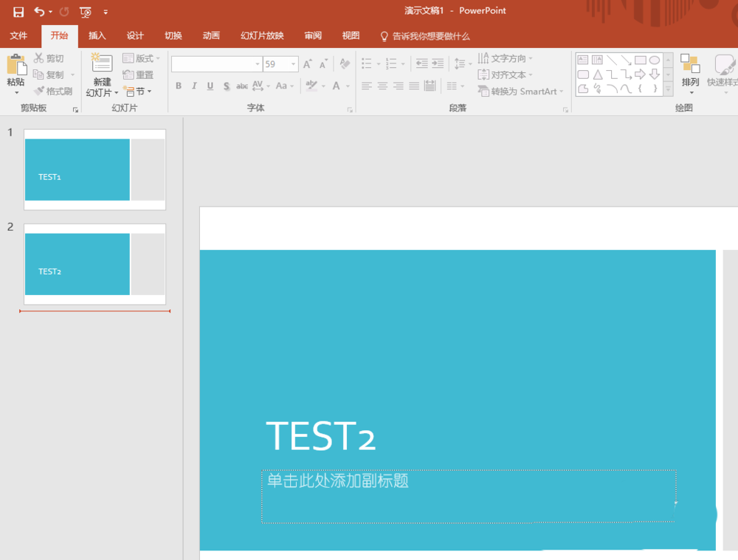Click the Redo icon
This screenshot has height=560, width=738.
point(64,12)
